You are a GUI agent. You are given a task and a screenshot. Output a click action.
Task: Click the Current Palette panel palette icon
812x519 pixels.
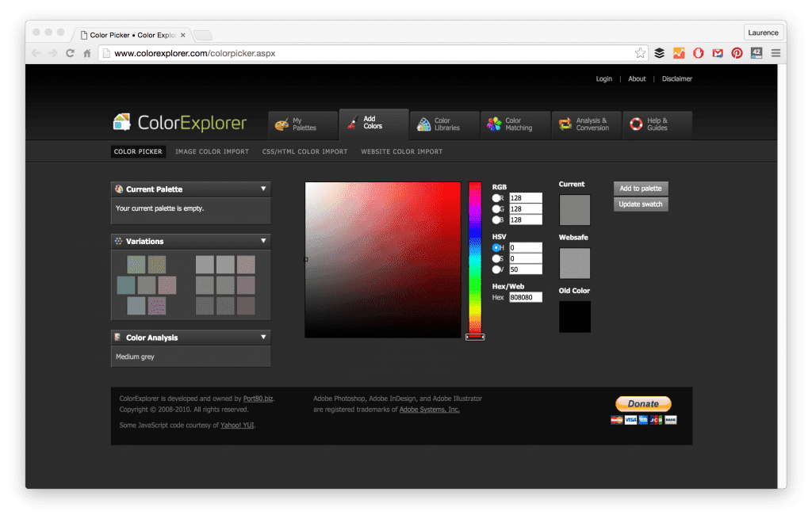pyautogui.click(x=121, y=189)
